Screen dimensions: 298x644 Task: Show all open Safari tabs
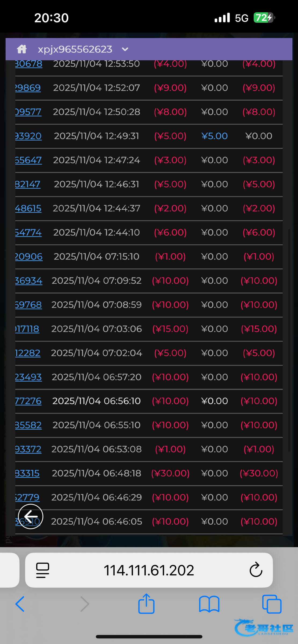tap(272, 604)
